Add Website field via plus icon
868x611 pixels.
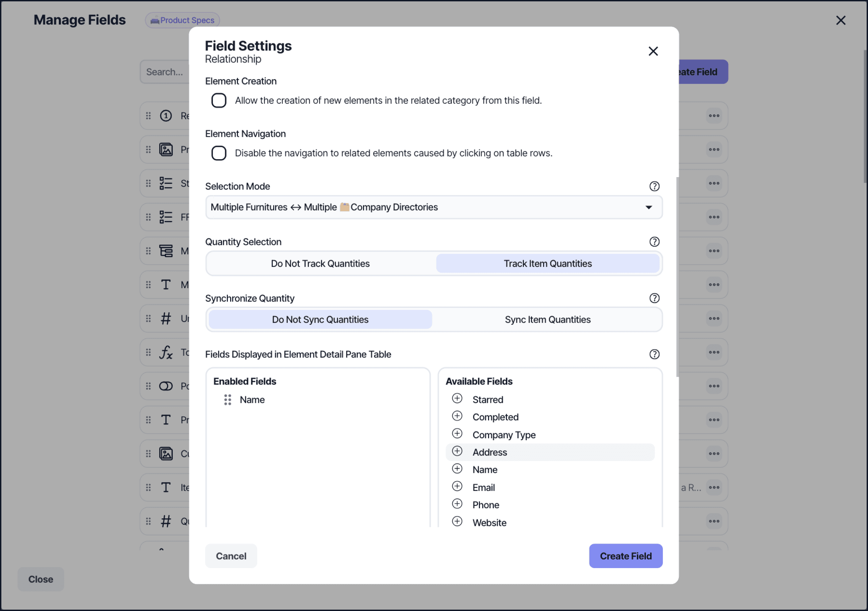[457, 521]
